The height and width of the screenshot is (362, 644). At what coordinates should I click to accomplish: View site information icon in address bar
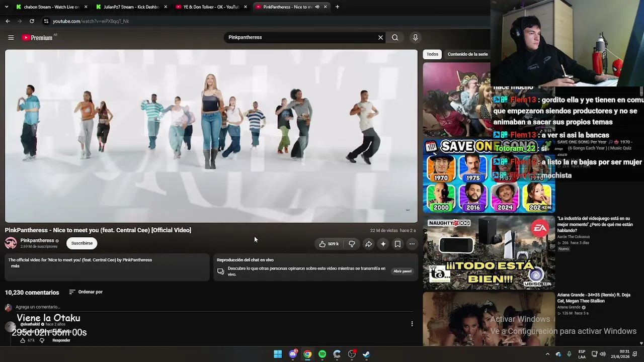(46, 21)
